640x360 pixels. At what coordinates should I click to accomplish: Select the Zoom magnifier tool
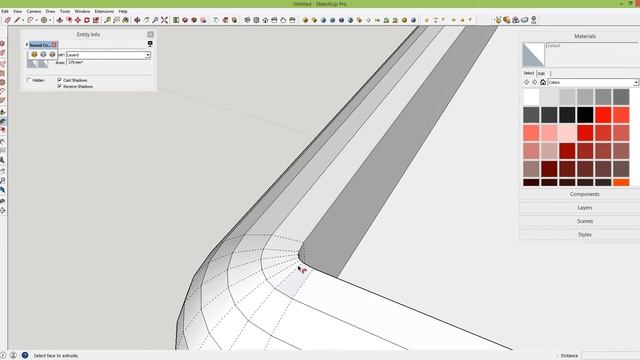coord(155,20)
